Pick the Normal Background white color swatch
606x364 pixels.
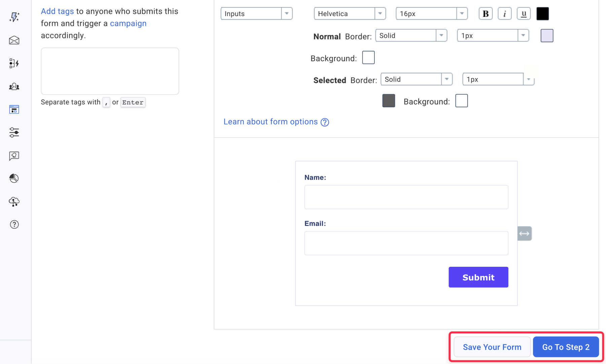point(368,58)
